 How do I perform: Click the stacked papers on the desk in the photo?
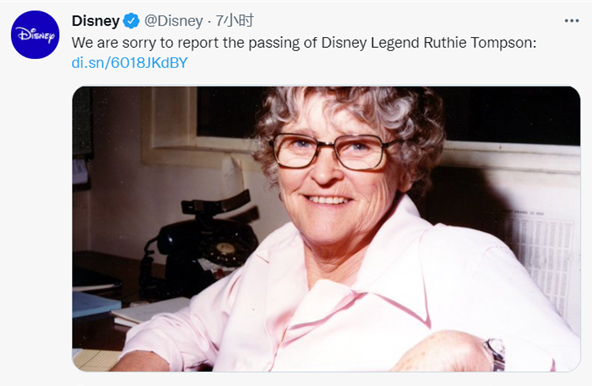pos(151,312)
